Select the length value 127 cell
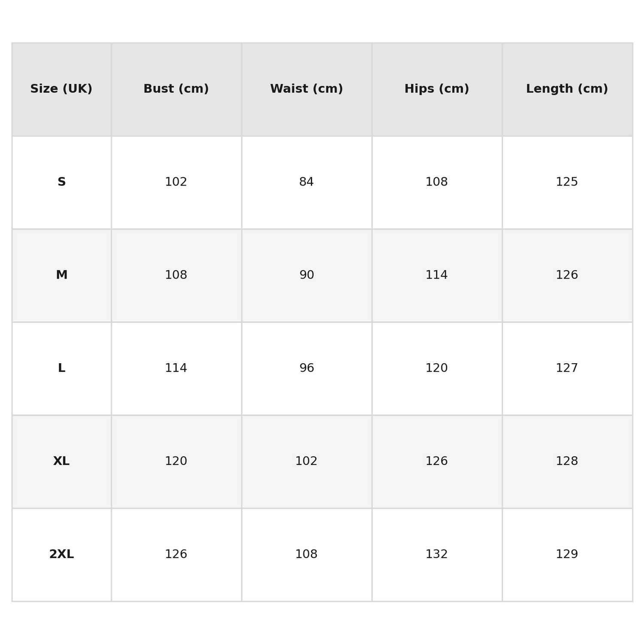Image resolution: width=644 pixels, height=644 pixels. 567,368
